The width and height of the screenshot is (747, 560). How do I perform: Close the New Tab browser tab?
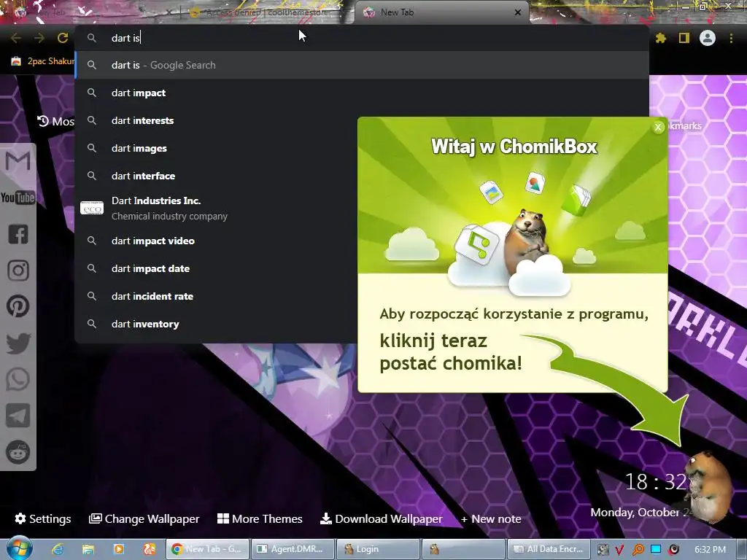coord(518,12)
